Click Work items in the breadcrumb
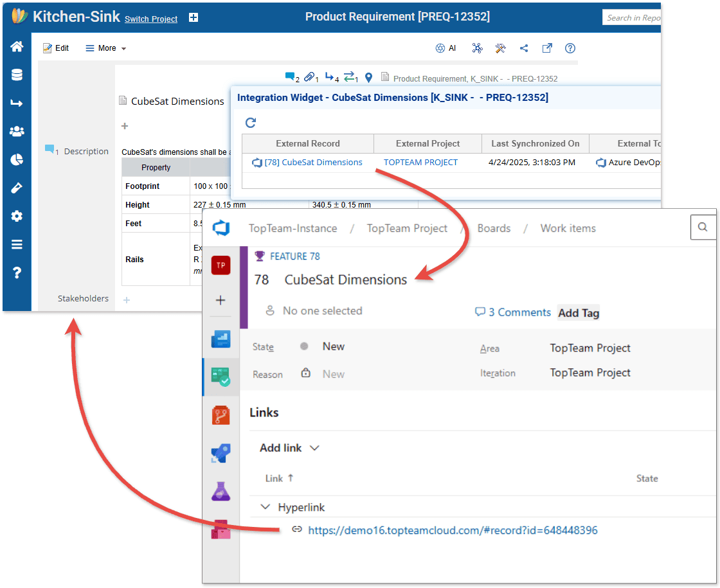The width and height of the screenshot is (720, 588). click(x=568, y=228)
